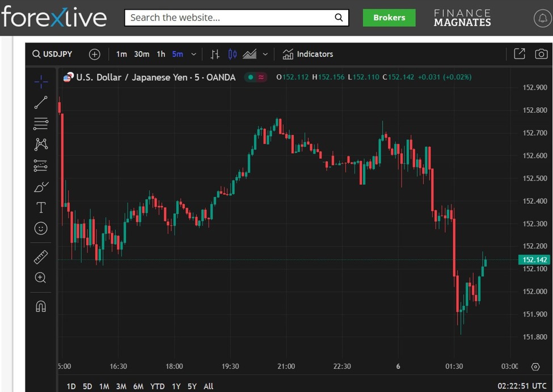This screenshot has width=553, height=392.
Task: Select the trend line drawing tool
Action: click(41, 103)
